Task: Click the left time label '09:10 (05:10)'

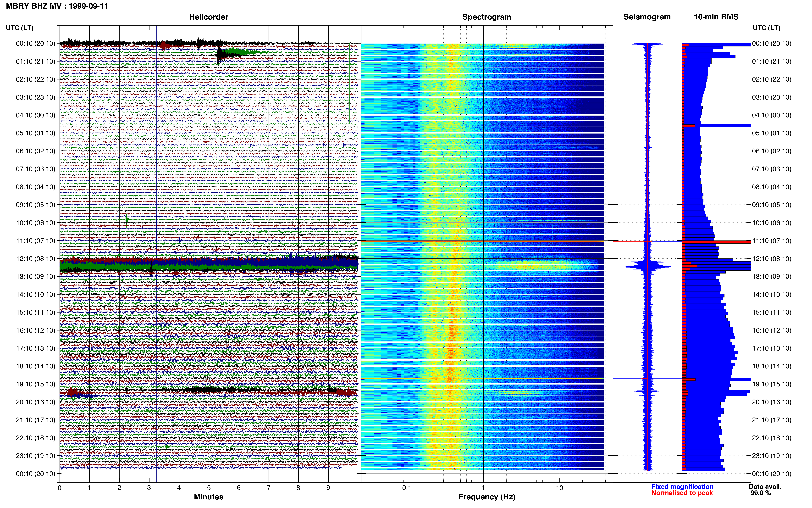Action: [x=36, y=205]
